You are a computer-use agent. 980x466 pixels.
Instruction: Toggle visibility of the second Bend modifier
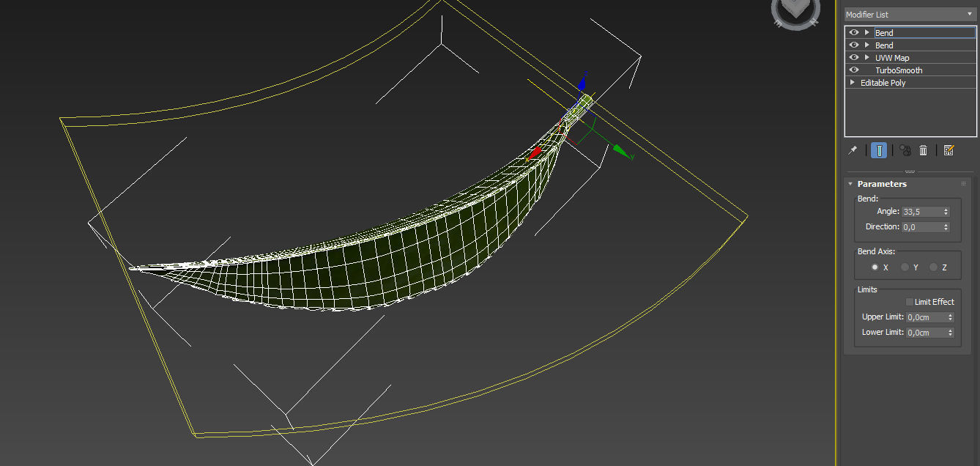pyautogui.click(x=853, y=45)
